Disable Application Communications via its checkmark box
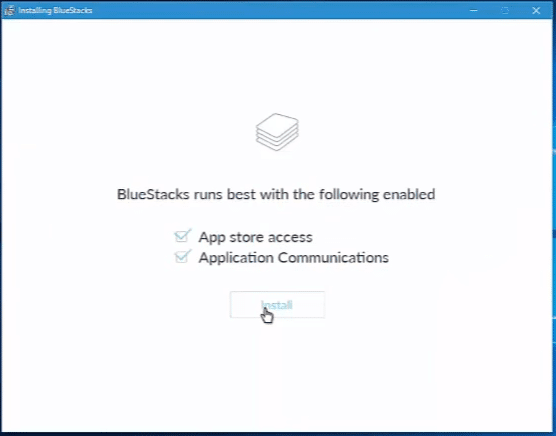556x436 pixels. (x=183, y=256)
